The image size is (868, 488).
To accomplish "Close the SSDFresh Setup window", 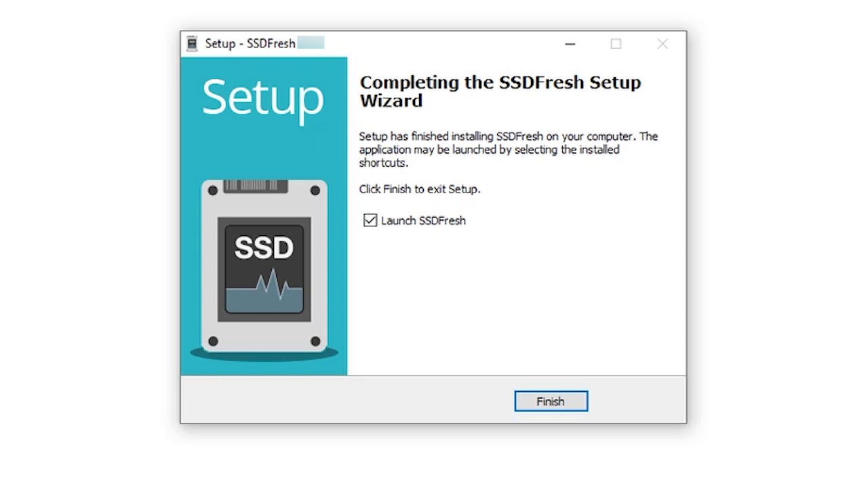I will 663,44.
